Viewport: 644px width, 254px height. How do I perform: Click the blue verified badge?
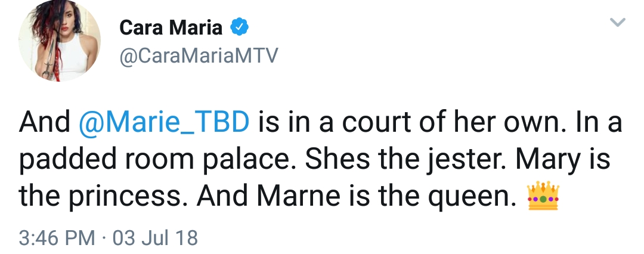tap(239, 27)
